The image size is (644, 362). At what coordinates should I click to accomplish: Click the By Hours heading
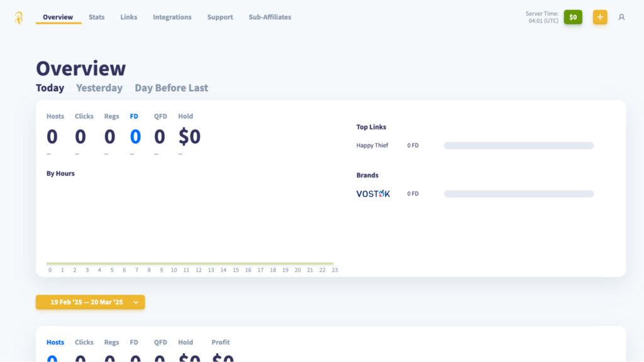60,173
